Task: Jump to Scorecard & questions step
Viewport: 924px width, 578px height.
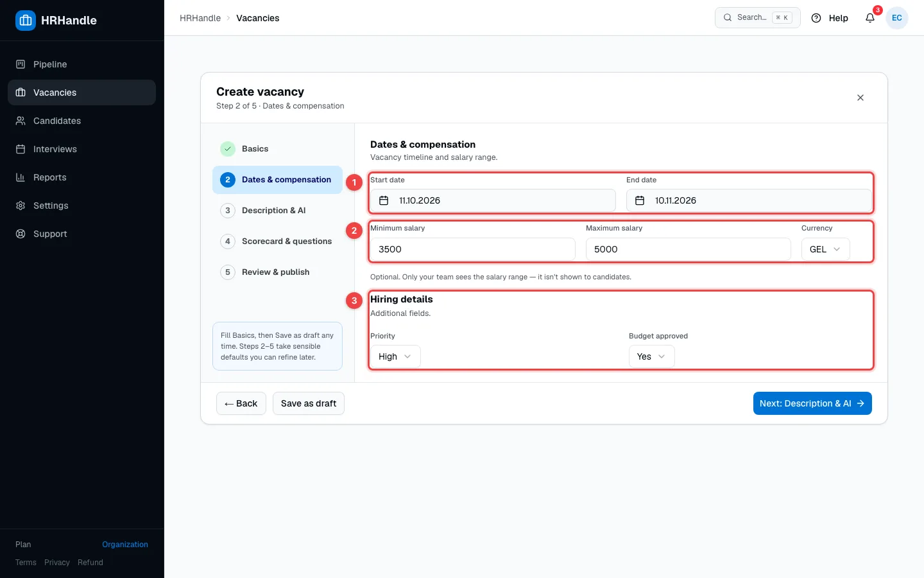Action: (x=277, y=241)
